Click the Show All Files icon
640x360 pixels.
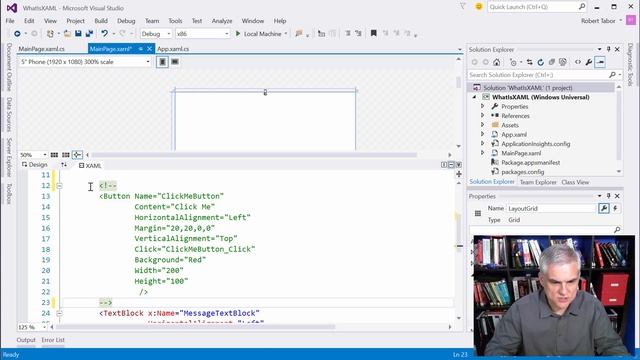(563, 62)
